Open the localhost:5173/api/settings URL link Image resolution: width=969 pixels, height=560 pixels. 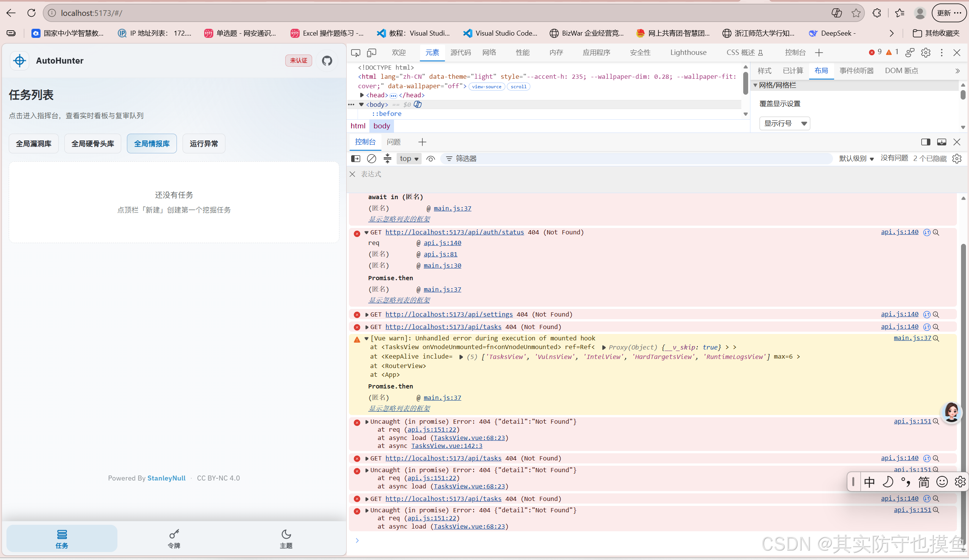(x=449, y=314)
